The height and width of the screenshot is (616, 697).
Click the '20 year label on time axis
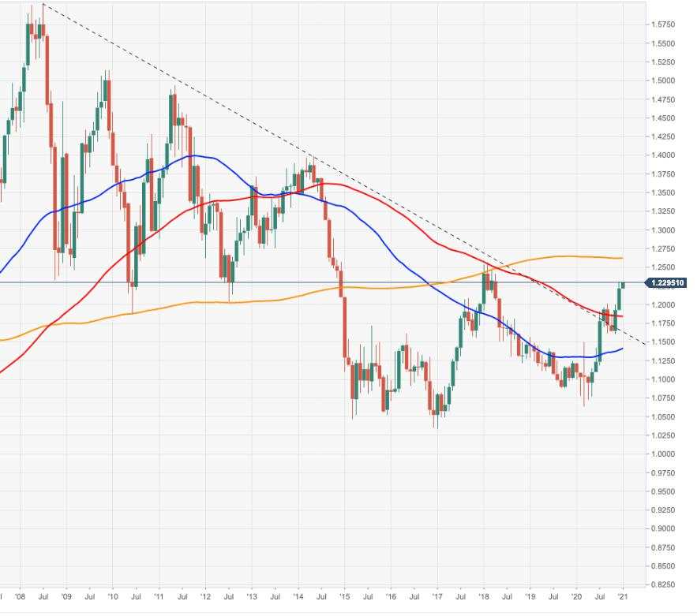[x=576, y=596]
